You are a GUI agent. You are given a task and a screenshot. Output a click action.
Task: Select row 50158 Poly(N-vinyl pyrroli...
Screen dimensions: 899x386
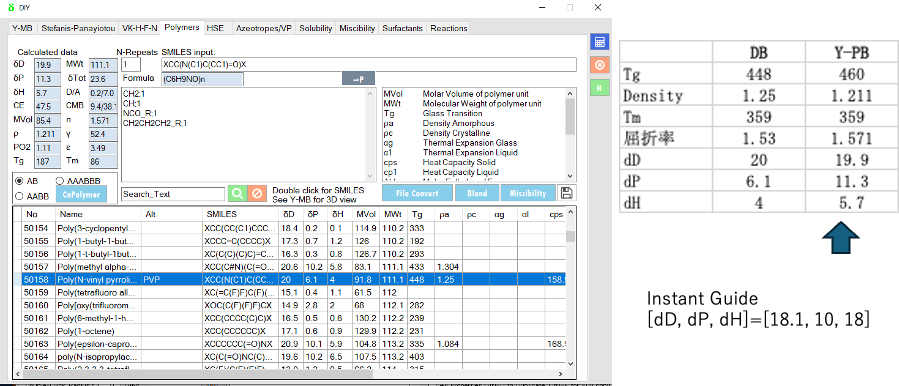click(290, 279)
